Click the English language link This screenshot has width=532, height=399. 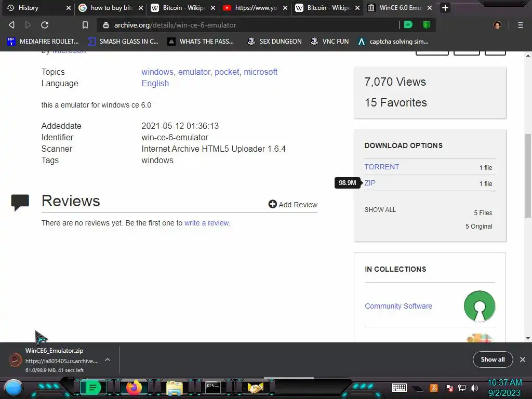coord(155,84)
